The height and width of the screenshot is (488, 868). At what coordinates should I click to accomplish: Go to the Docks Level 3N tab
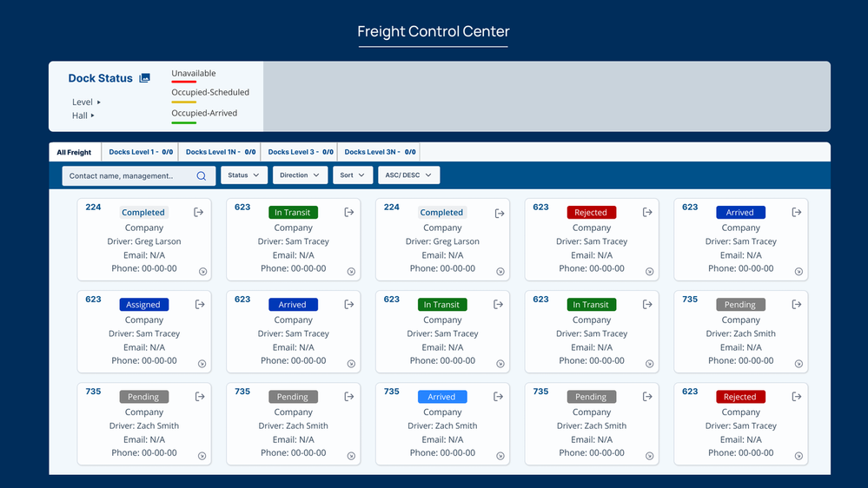click(380, 153)
